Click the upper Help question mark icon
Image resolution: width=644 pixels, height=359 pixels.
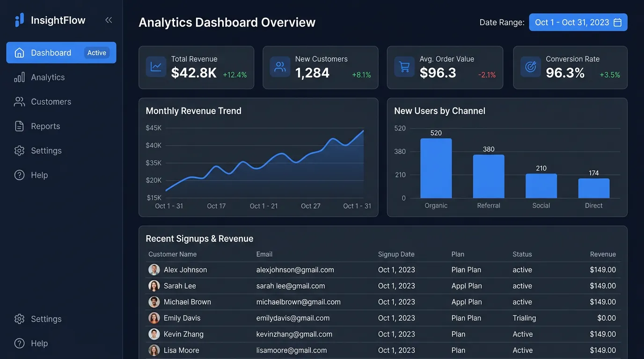tap(19, 175)
